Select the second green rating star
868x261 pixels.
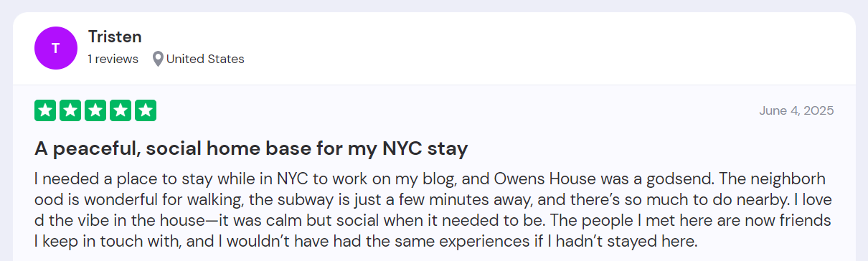[x=70, y=110]
